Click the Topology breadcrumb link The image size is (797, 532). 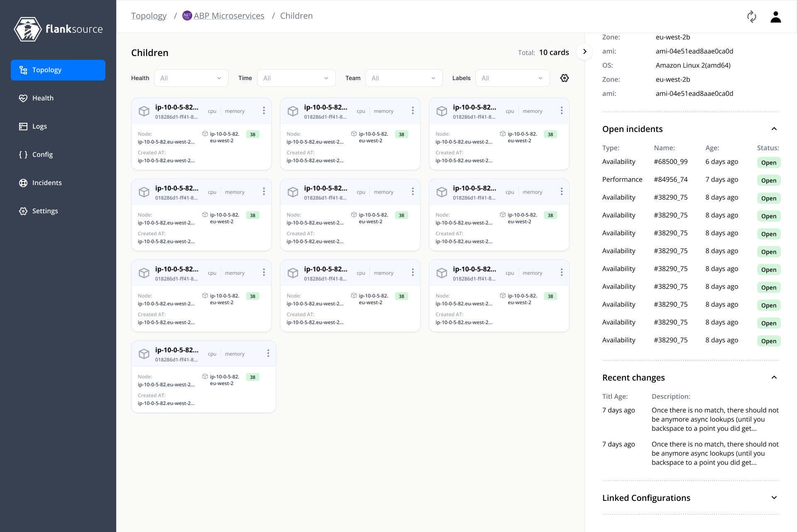[149, 15]
